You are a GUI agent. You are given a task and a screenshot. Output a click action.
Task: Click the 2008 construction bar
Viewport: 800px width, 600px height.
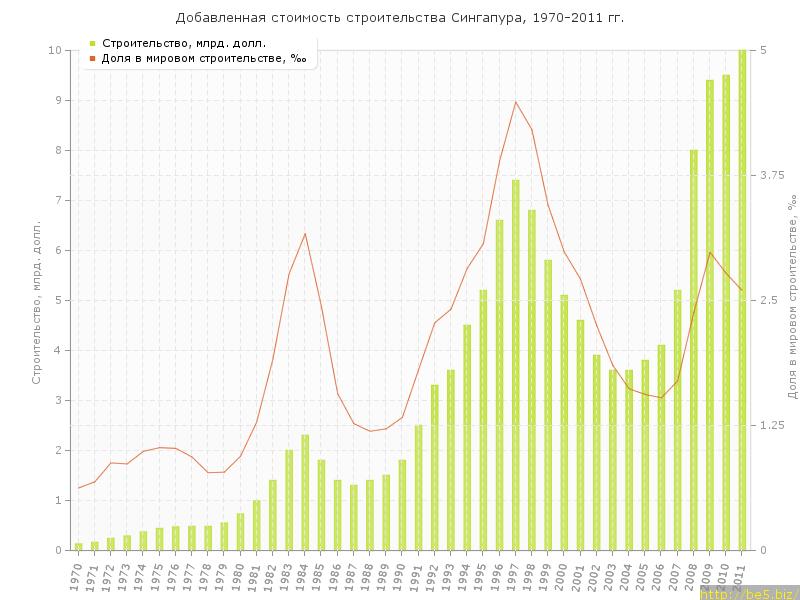[x=694, y=350]
